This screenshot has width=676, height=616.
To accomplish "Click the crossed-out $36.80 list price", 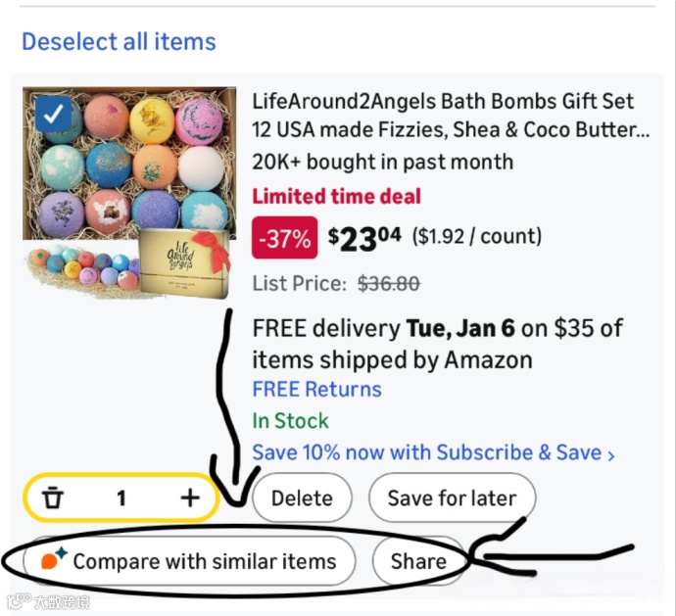I will pos(389,284).
